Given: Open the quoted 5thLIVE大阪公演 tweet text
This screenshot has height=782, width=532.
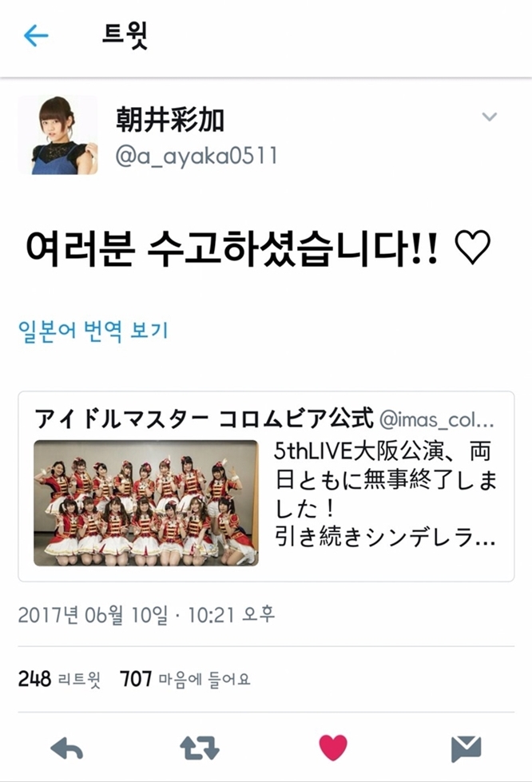Looking at the screenshot, I should coord(385,494).
